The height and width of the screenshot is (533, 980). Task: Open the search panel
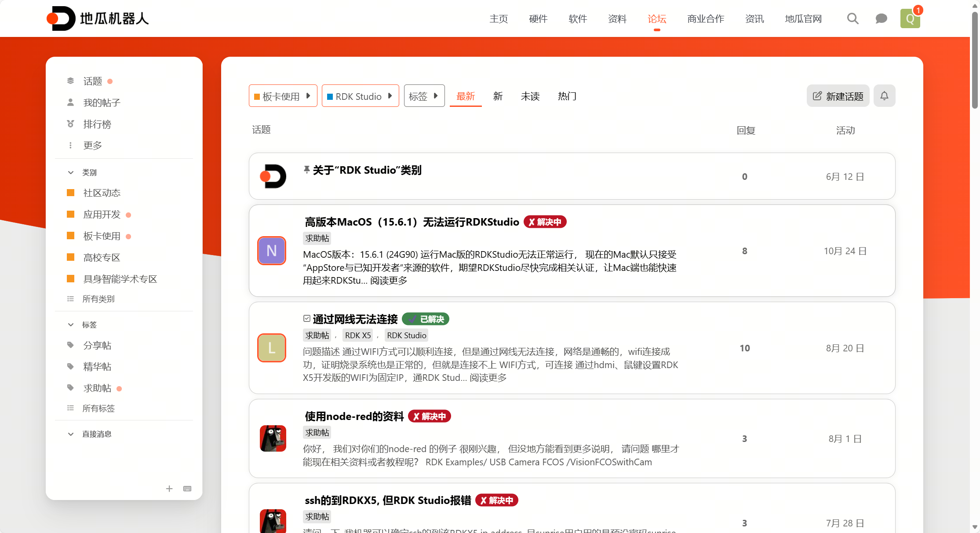click(852, 18)
